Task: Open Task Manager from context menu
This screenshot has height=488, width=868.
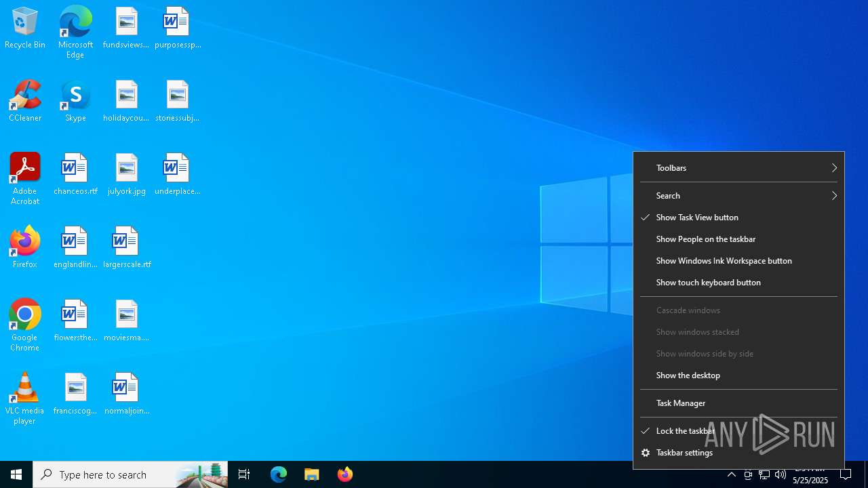Action: pos(738,403)
